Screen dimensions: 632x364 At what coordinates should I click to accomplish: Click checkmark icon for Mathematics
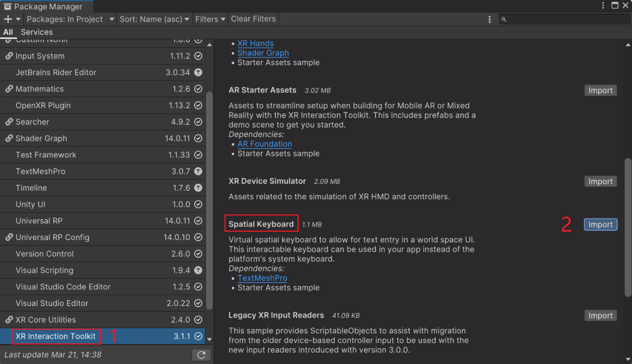point(198,89)
